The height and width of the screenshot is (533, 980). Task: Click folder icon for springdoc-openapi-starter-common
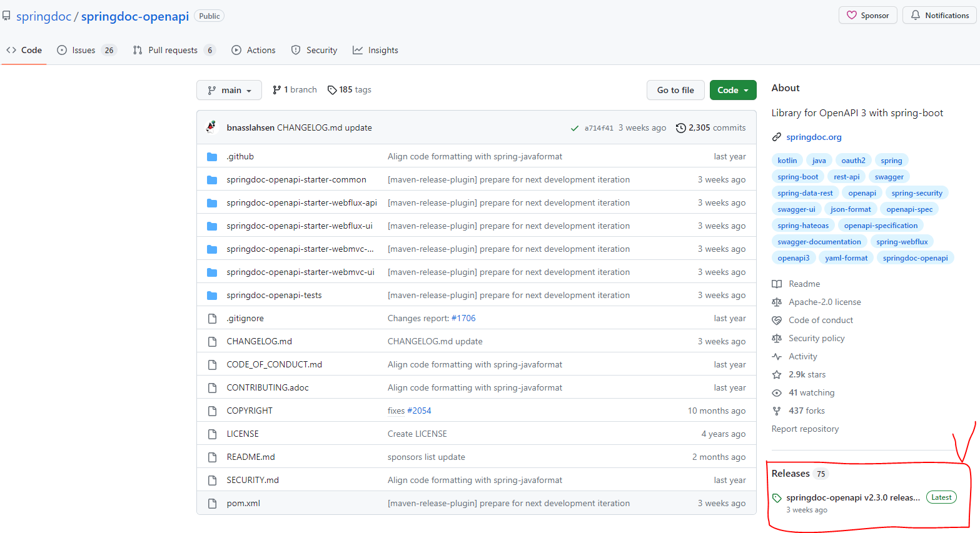(212, 180)
